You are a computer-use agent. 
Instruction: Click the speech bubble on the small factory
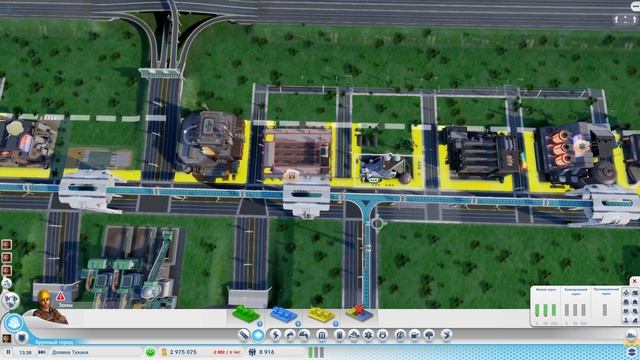click(373, 180)
